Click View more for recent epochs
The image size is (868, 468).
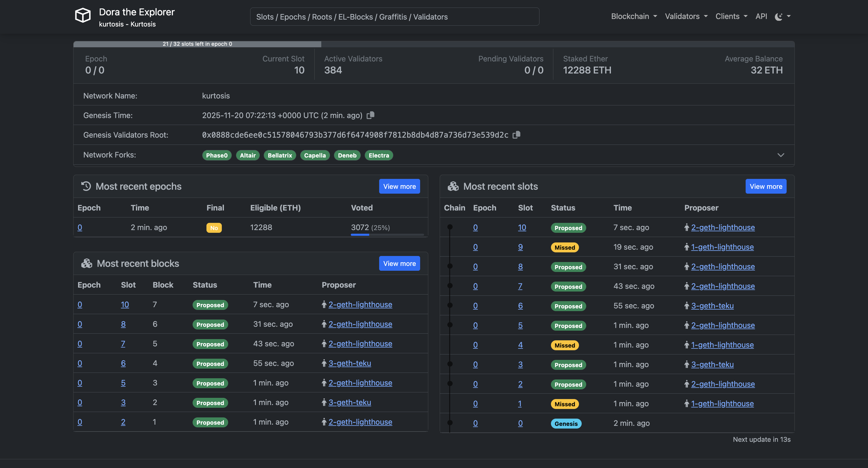[399, 186]
